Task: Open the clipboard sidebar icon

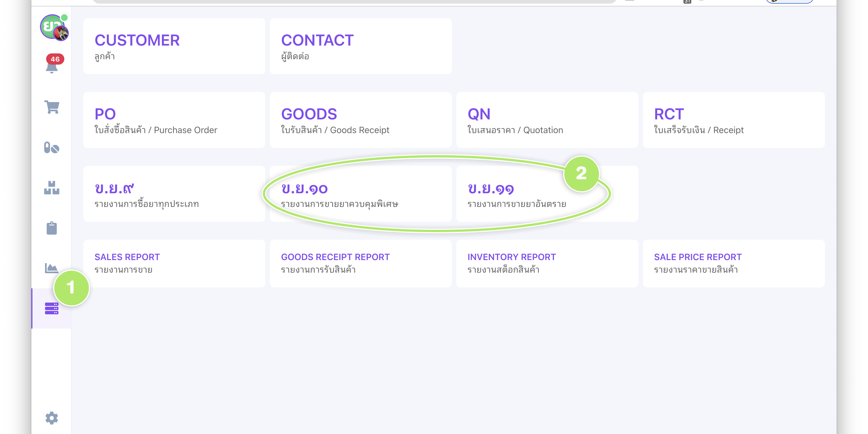Action: pyautogui.click(x=52, y=228)
